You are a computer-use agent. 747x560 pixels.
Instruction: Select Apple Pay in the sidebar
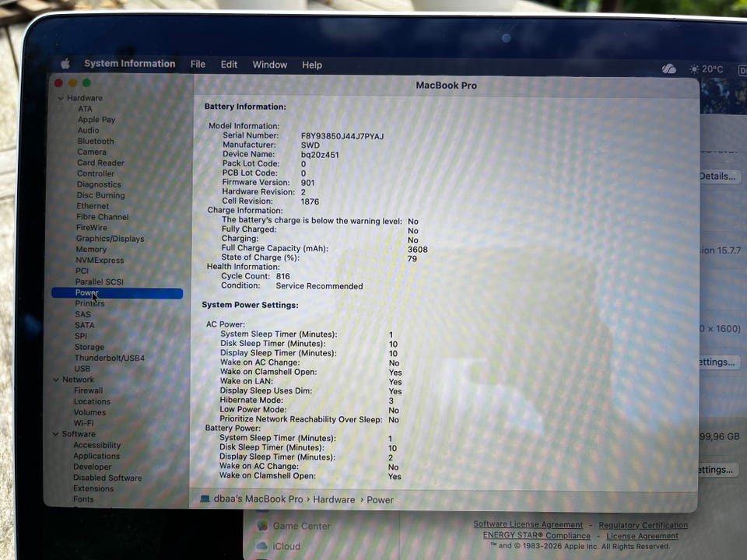tap(96, 120)
